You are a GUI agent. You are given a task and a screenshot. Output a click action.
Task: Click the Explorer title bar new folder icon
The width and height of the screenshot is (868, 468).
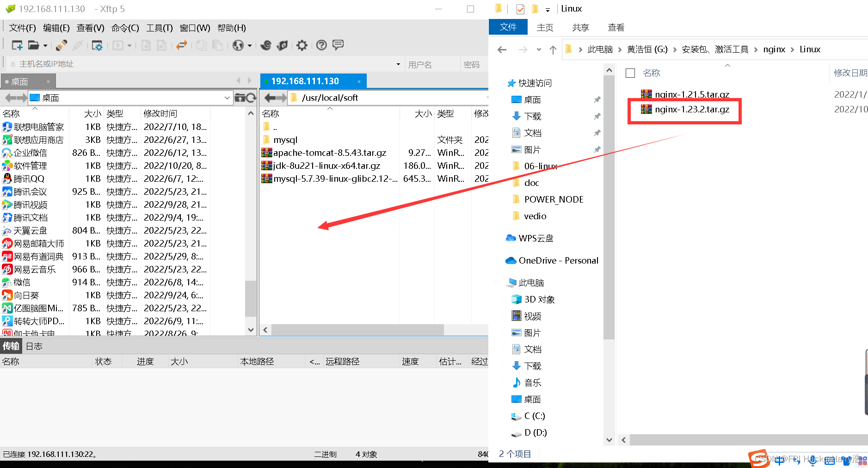535,9
